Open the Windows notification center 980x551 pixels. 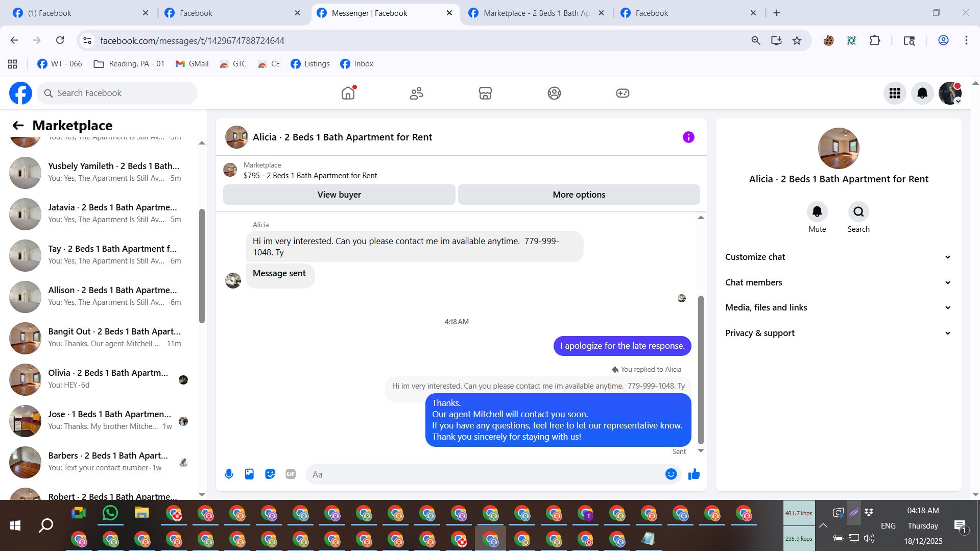pyautogui.click(x=960, y=525)
